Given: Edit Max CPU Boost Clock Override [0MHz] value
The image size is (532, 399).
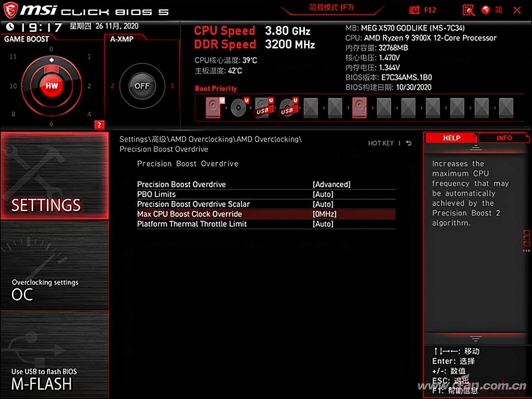Looking at the screenshot, I should (324, 214).
